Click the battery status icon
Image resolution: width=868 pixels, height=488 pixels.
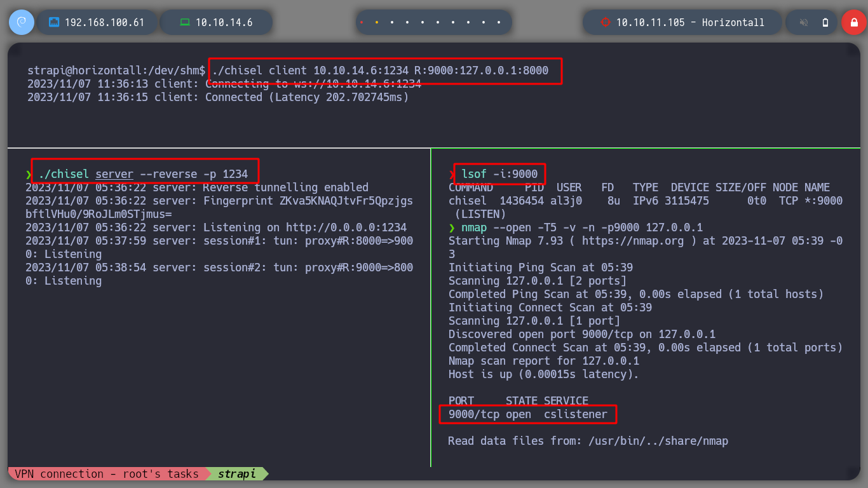(825, 22)
